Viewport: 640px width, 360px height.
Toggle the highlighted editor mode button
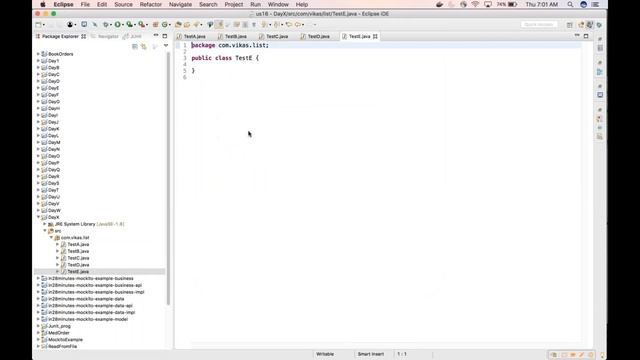click(x=219, y=24)
